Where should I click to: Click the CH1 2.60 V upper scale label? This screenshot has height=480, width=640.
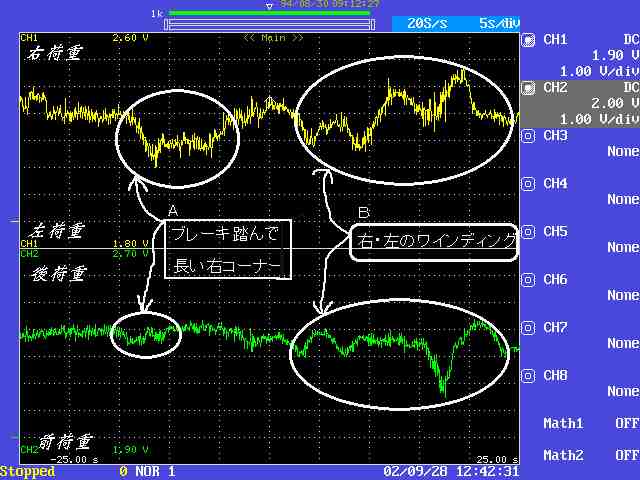(x=131, y=38)
